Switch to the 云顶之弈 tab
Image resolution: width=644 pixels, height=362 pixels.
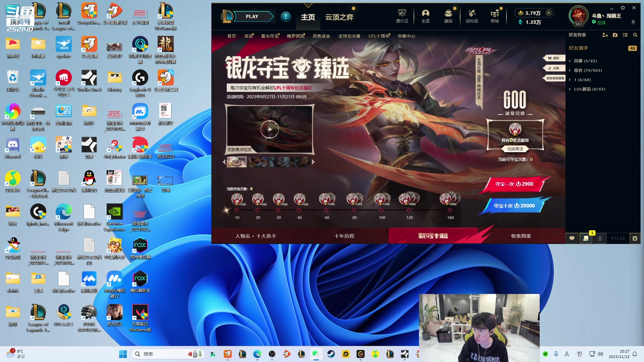click(339, 17)
